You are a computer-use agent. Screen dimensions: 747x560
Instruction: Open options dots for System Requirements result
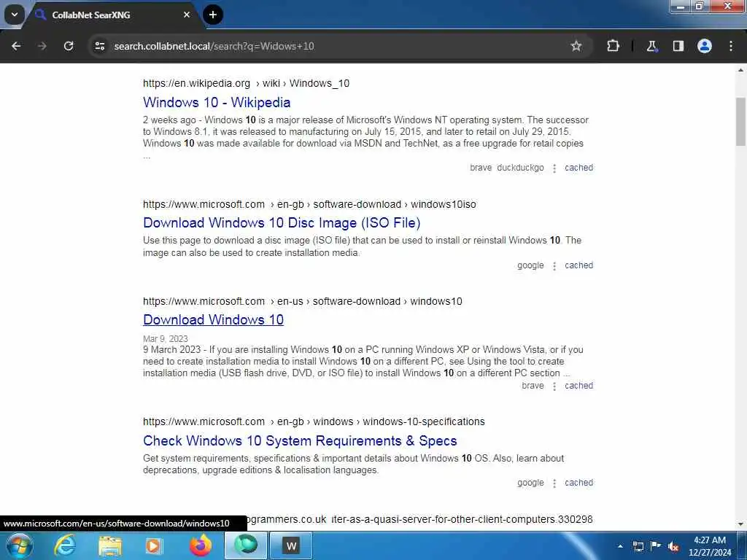pyautogui.click(x=554, y=483)
